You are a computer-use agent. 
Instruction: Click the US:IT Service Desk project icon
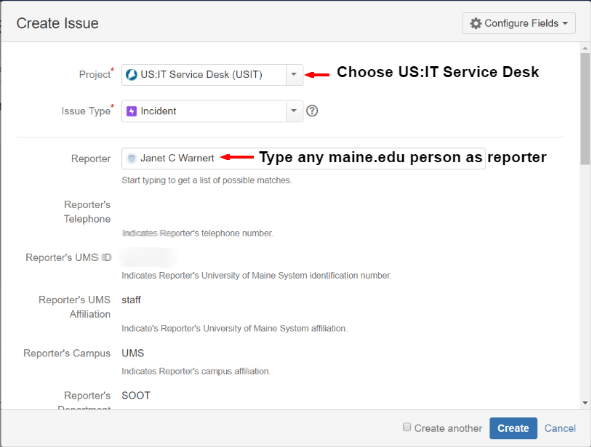pyautogui.click(x=132, y=75)
